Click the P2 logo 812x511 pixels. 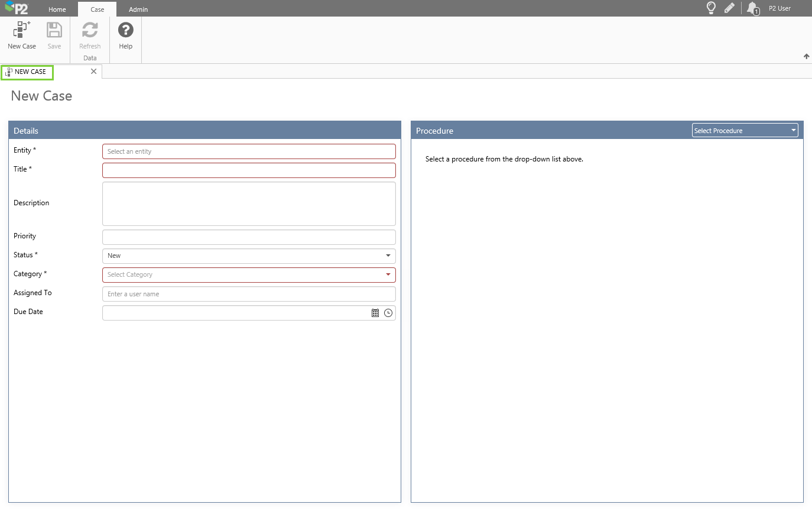coord(17,8)
